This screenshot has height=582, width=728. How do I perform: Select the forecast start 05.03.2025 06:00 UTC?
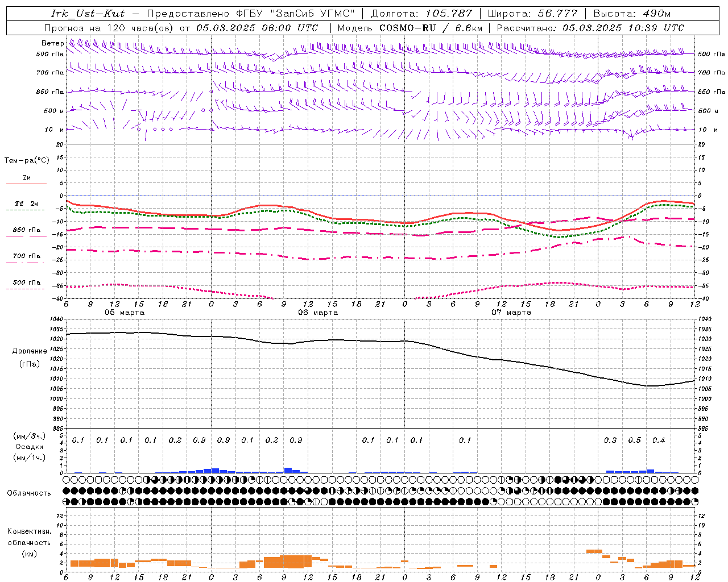(257, 28)
